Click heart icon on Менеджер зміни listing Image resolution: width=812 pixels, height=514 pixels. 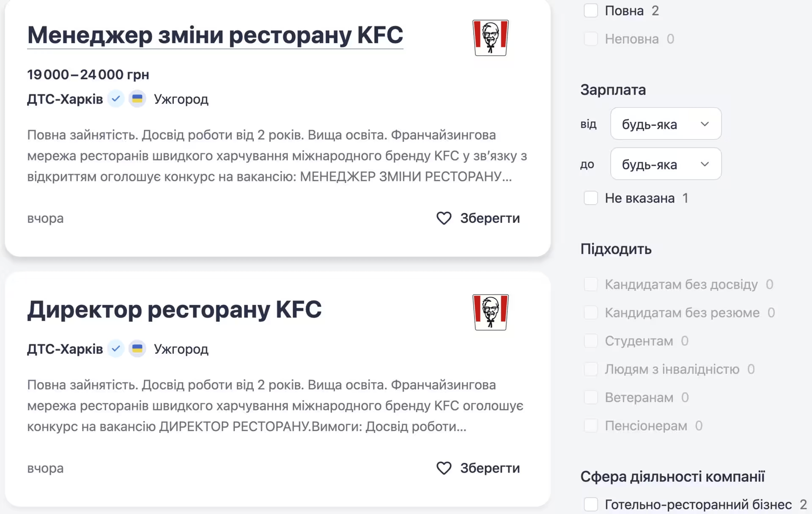(x=444, y=218)
